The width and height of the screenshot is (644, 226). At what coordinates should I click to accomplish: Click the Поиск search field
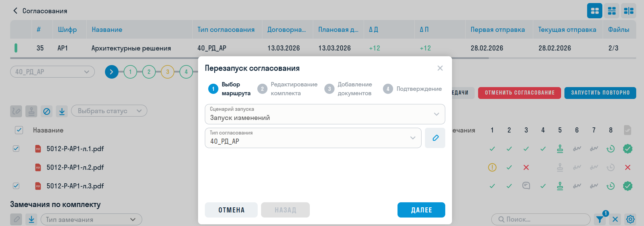pyautogui.click(x=541, y=219)
